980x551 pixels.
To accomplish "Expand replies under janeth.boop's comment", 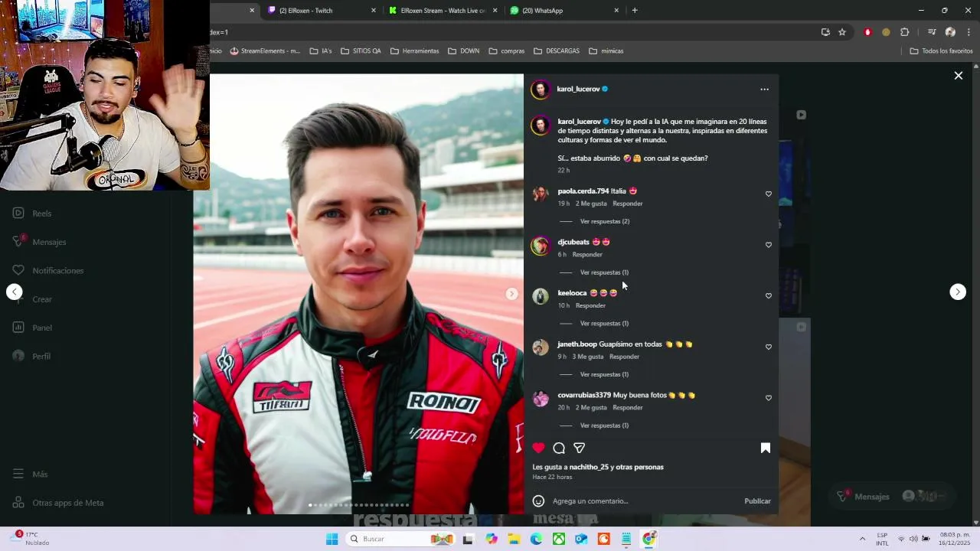I will tap(604, 374).
